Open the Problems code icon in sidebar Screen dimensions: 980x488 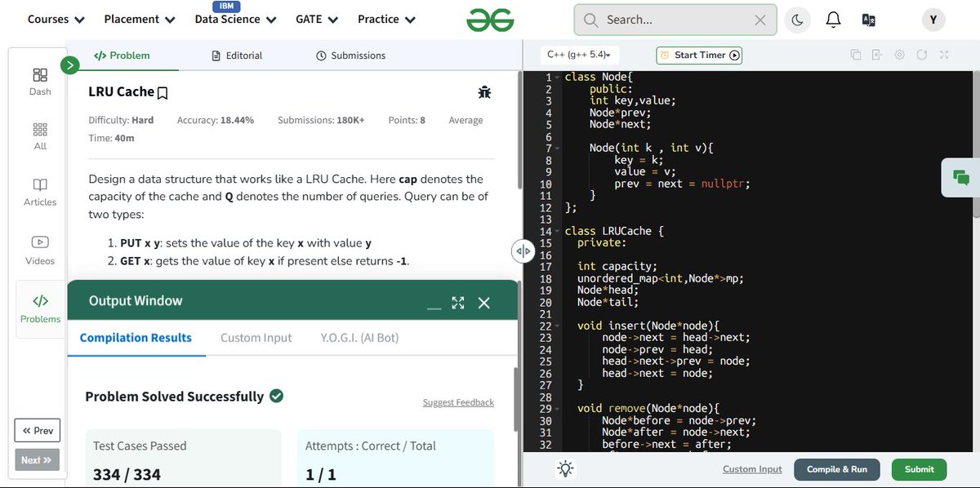pos(40,308)
